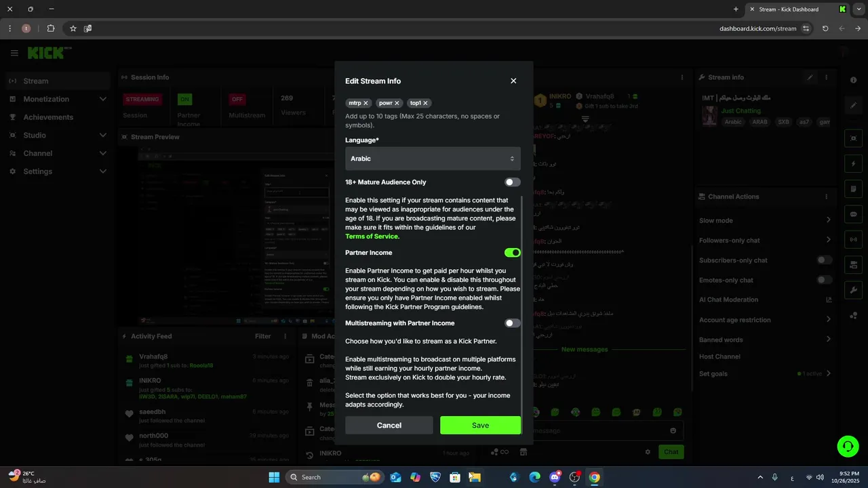
Task: Click the green Chat send button
Action: pyautogui.click(x=671, y=452)
